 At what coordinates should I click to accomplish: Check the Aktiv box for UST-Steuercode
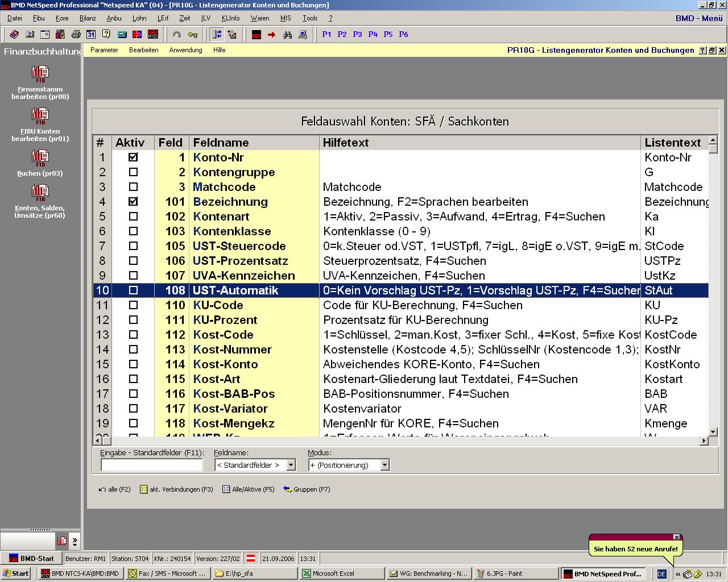tap(133, 246)
